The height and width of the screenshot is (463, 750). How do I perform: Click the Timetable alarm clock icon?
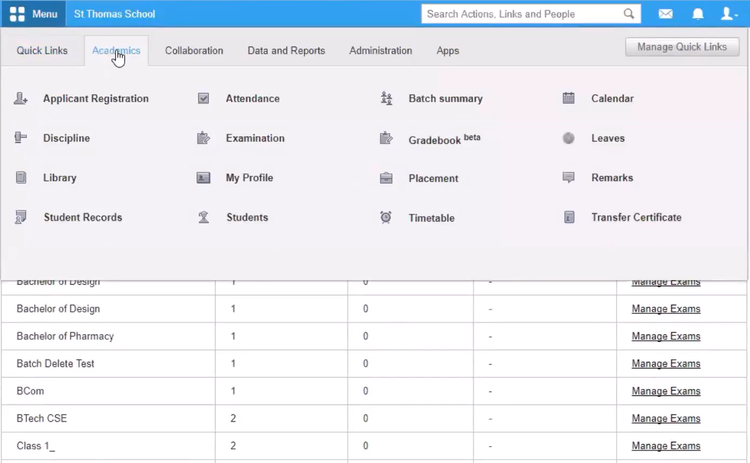pos(386,218)
